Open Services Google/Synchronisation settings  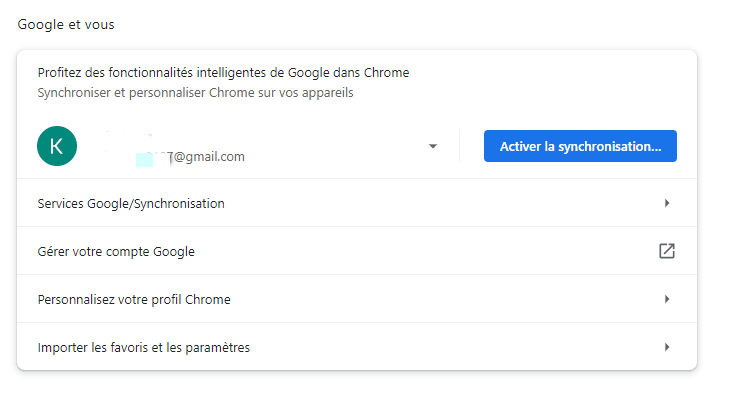click(x=131, y=203)
